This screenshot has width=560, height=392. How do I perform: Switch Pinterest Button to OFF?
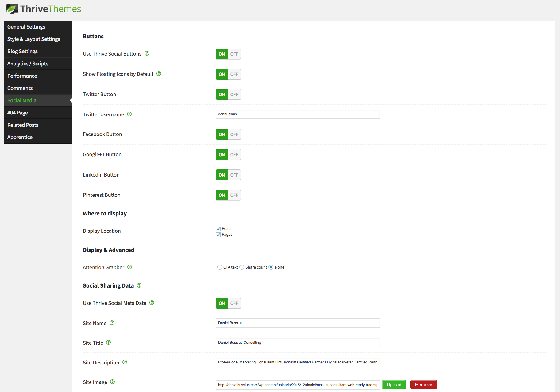coord(234,195)
